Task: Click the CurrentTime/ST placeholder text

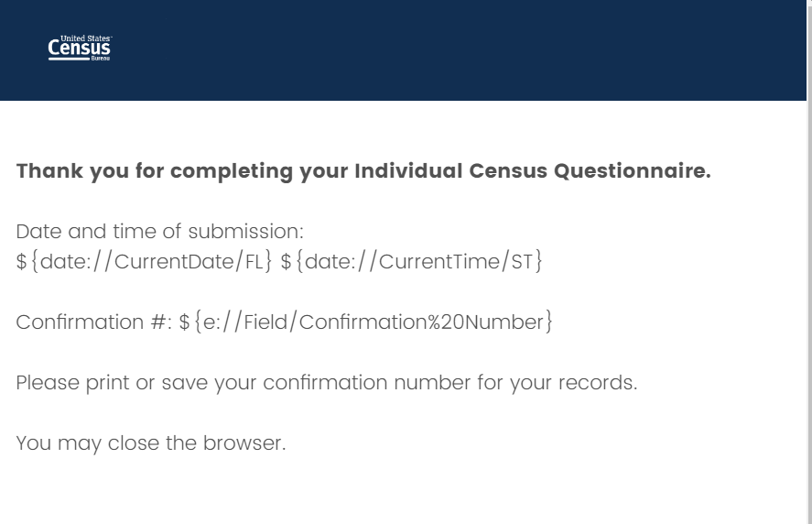Action: pyautogui.click(x=411, y=262)
